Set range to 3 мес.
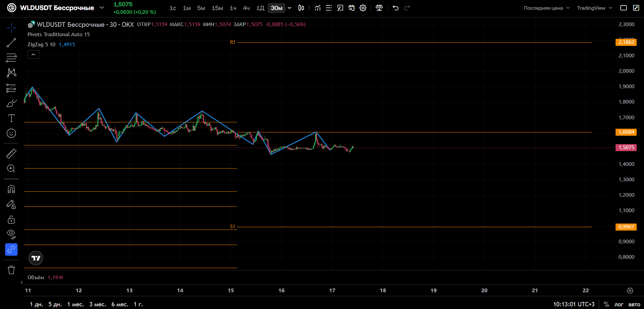Viewport: 644px width, 309px height. [x=98, y=304]
